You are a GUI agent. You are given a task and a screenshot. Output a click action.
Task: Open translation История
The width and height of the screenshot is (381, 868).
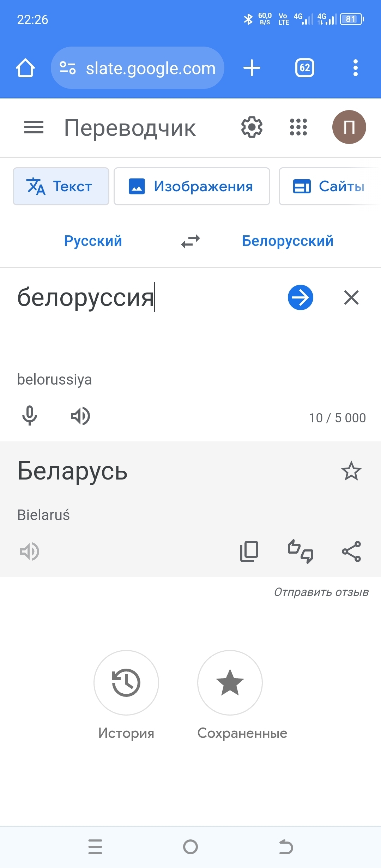click(126, 683)
